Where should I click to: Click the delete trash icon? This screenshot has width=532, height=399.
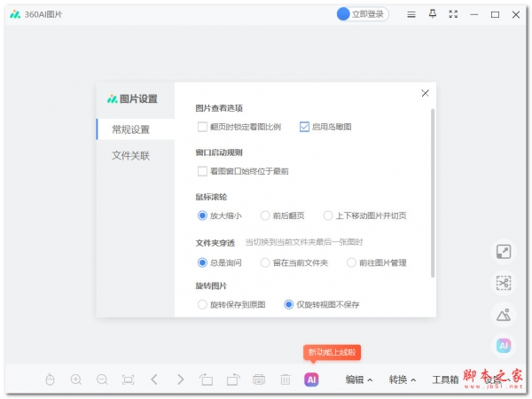tap(285, 379)
